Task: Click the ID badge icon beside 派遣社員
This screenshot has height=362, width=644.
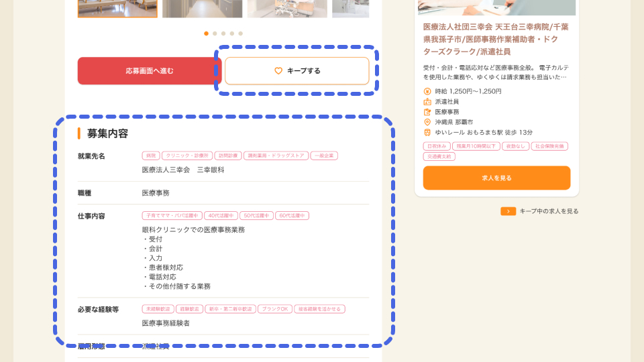Action: click(x=427, y=102)
